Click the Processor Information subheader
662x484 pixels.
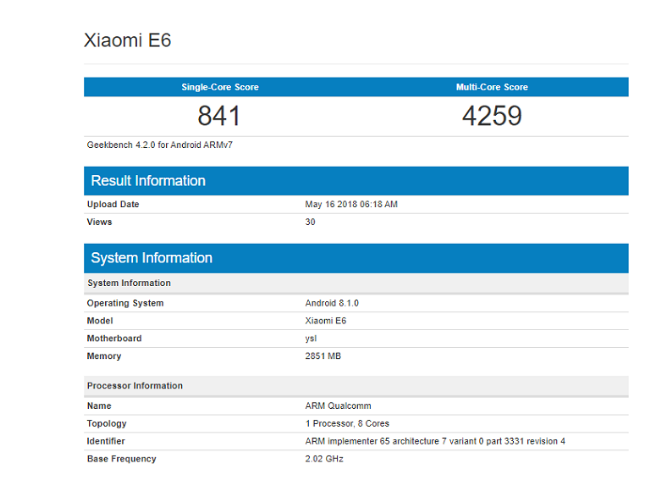click(356, 386)
